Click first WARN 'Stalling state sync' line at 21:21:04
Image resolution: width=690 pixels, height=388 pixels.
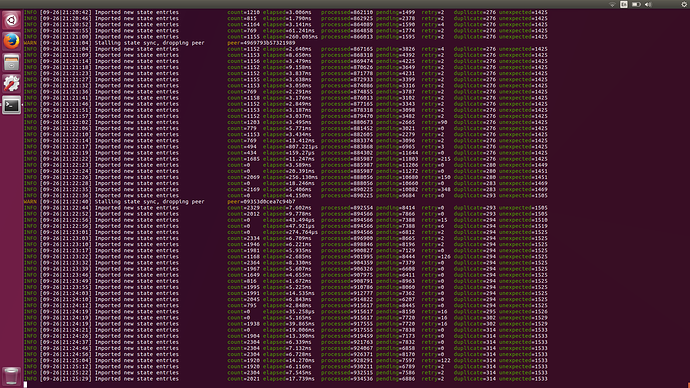point(159,43)
